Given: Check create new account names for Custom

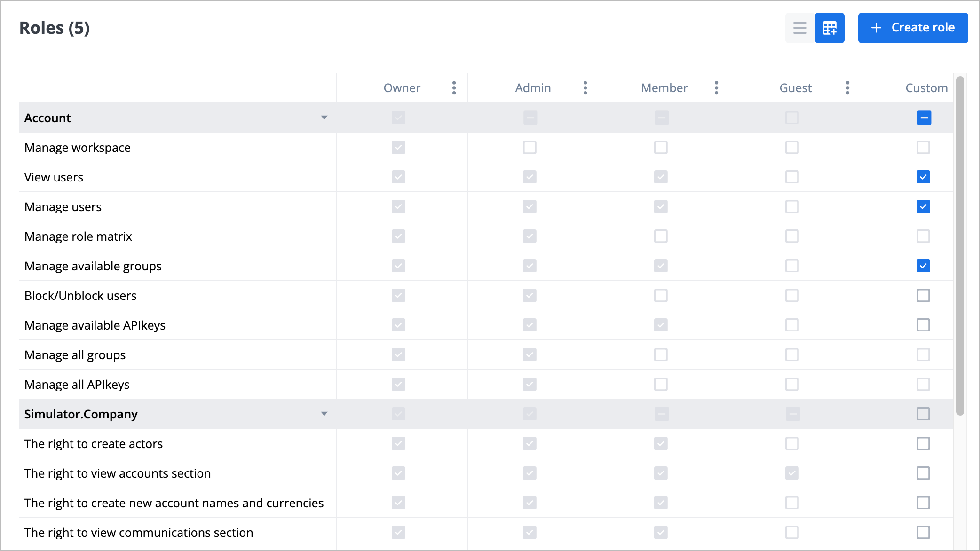Looking at the screenshot, I should [923, 503].
